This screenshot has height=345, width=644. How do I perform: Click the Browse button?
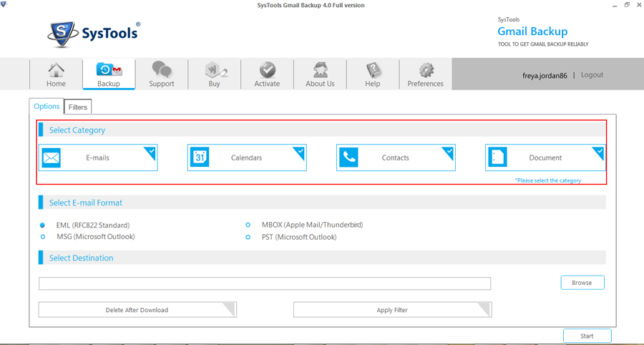(x=582, y=283)
